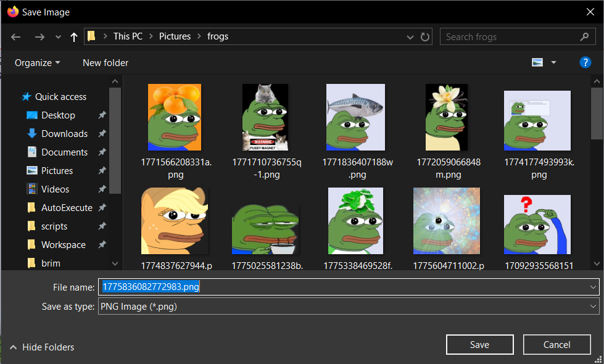Open the recent locations dropdown arrow
Image resolution: width=604 pixels, height=364 pixels.
58,37
